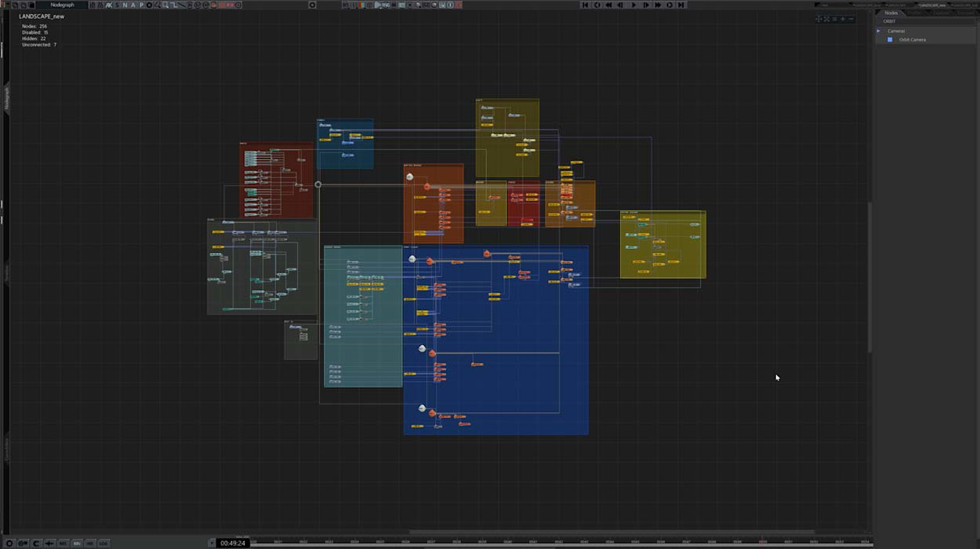Screen dimensions: 980x549
Task: Jump to the timeline end
Action: click(x=681, y=5)
